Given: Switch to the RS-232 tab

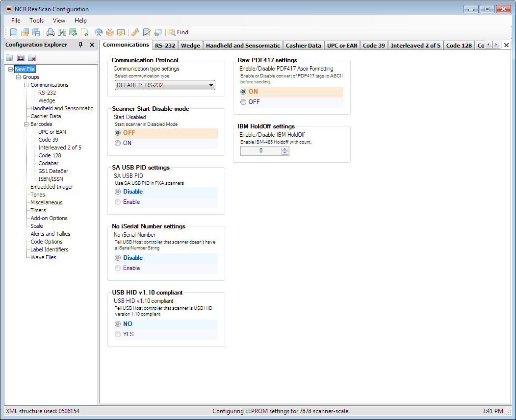Looking at the screenshot, I should click(165, 46).
